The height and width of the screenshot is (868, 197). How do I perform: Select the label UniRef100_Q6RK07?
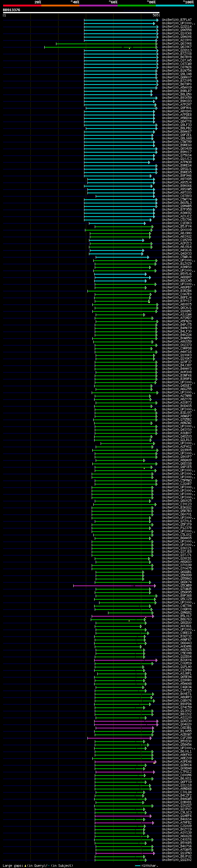pyautogui.click(x=176, y=78)
